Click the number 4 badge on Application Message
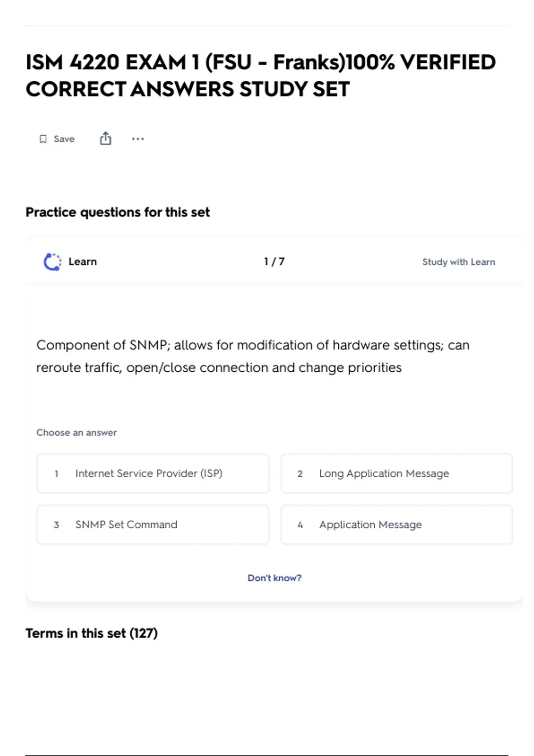Viewport: 534px width, 756px height. tap(300, 525)
